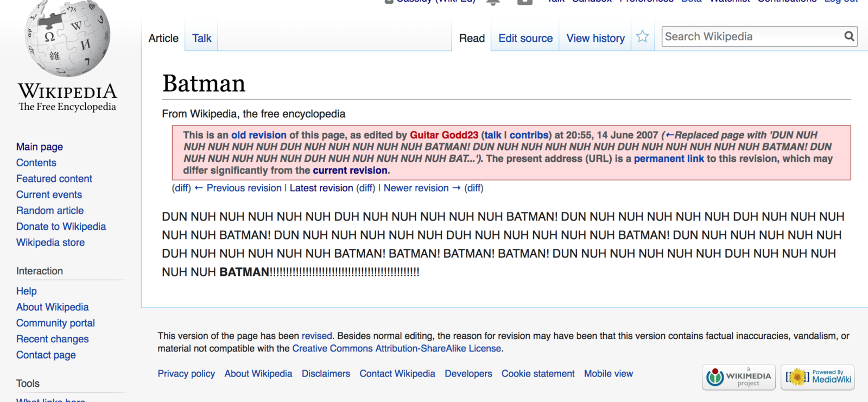
Task: Open Donate to Wikipedia link
Action: [61, 227]
